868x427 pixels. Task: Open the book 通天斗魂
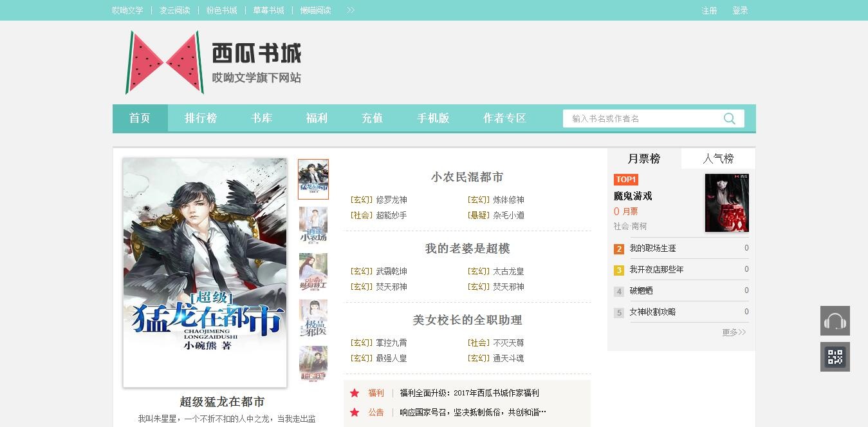pyautogui.click(x=509, y=358)
